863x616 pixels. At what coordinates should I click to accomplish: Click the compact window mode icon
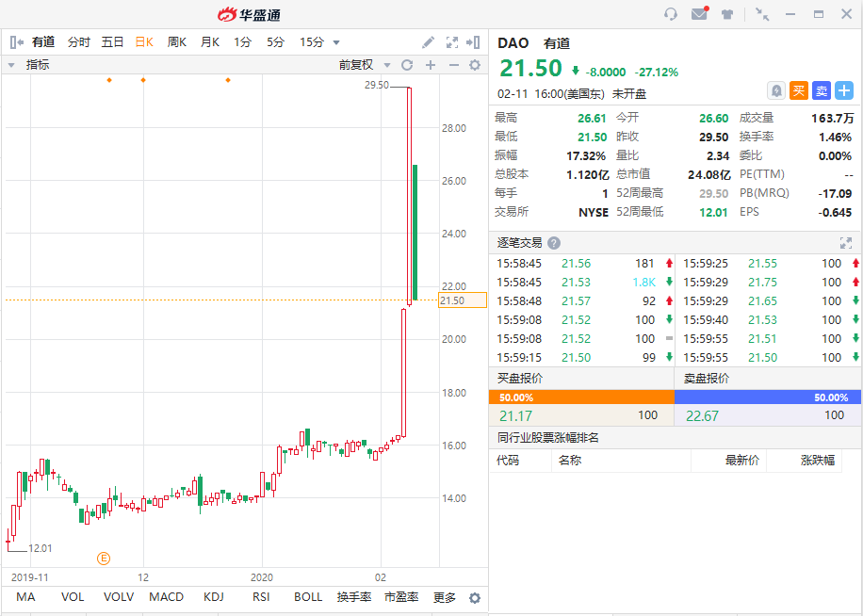(x=762, y=14)
